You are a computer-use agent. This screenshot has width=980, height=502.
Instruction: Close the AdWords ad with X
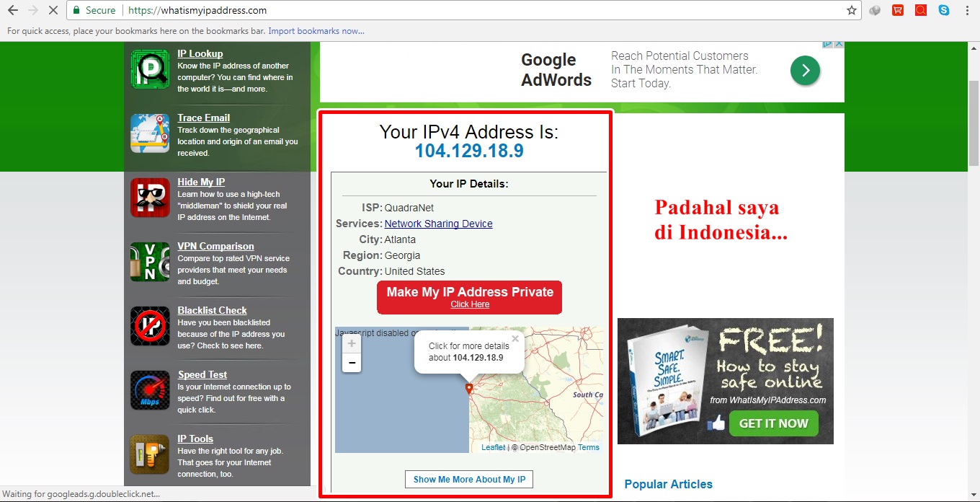click(839, 44)
